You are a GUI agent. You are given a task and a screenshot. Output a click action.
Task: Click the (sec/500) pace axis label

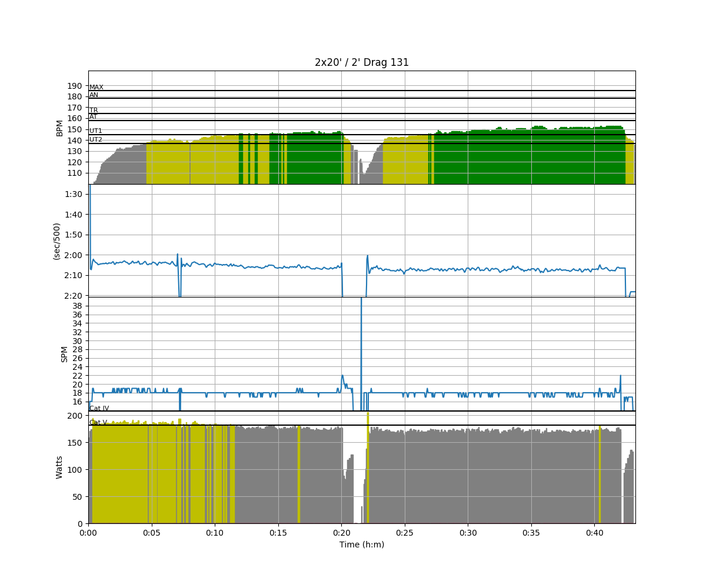(x=57, y=241)
